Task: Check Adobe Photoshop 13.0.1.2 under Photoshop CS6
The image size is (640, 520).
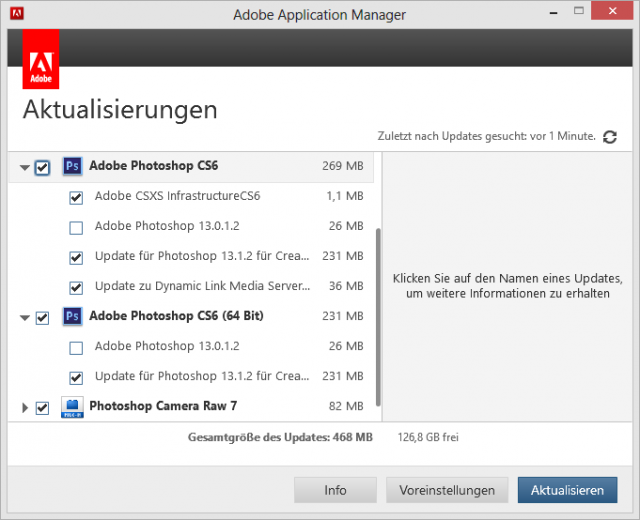Action: click(76, 228)
